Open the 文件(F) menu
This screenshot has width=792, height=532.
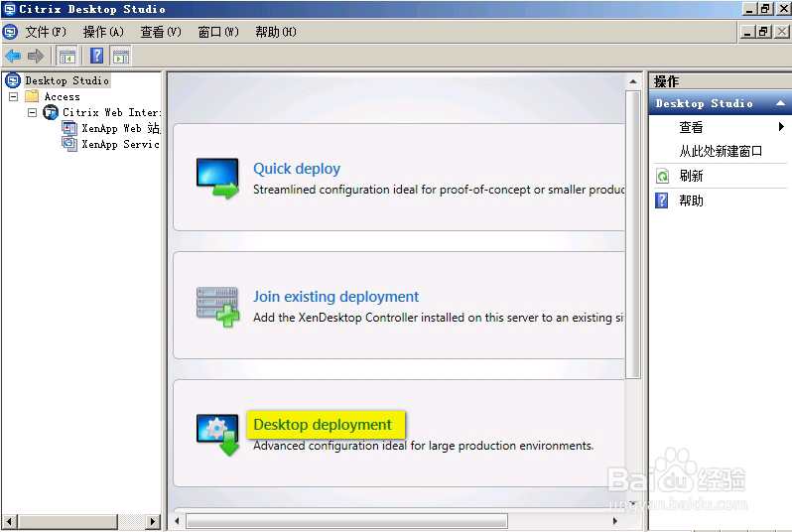46,32
